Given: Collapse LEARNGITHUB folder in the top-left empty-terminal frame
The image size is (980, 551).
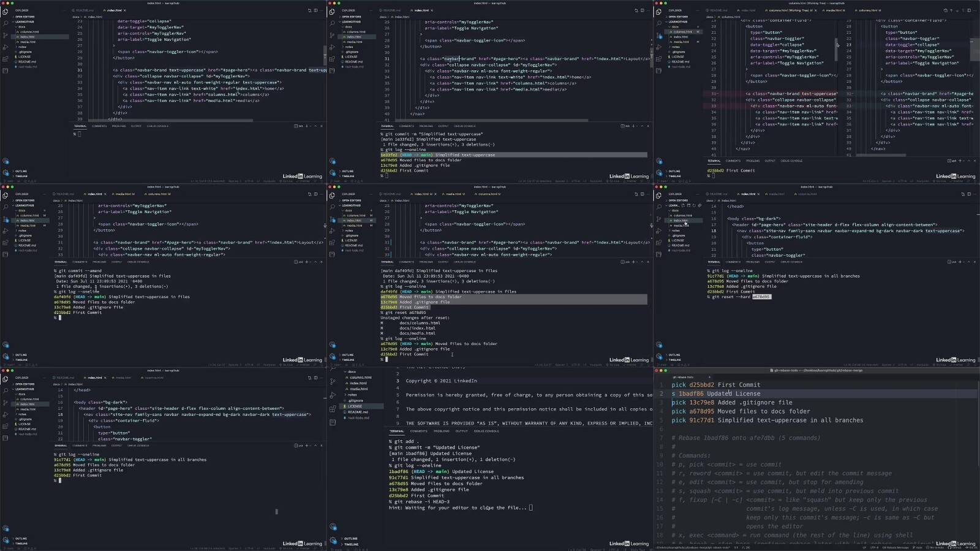Looking at the screenshot, I should pyautogui.click(x=24, y=22).
